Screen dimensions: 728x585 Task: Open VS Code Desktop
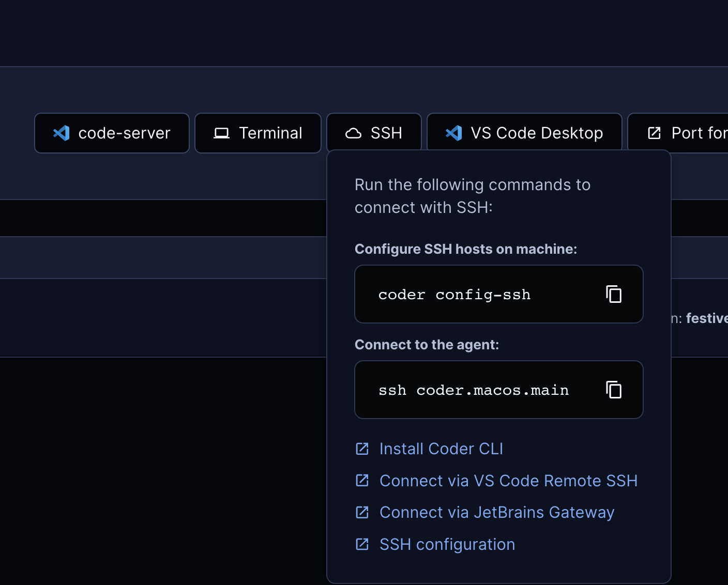pos(524,133)
